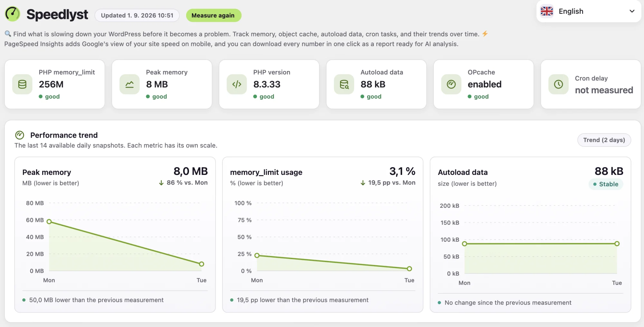This screenshot has width=644, height=327.
Task: Click the Cron delay clock icon
Action: (558, 84)
